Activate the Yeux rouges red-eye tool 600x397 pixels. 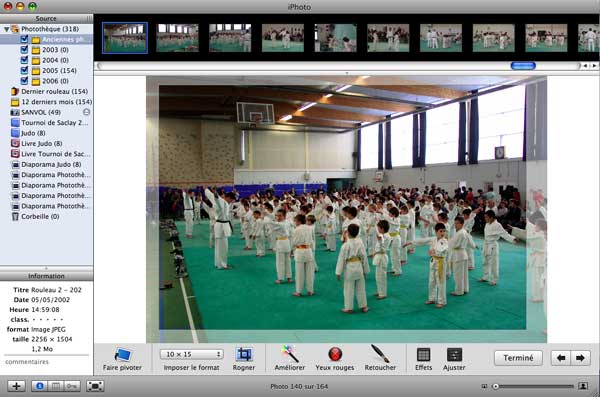pos(335,354)
